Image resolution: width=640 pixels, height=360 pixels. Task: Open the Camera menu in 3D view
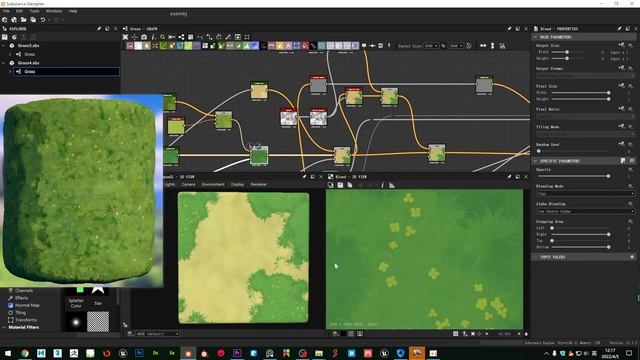point(188,184)
